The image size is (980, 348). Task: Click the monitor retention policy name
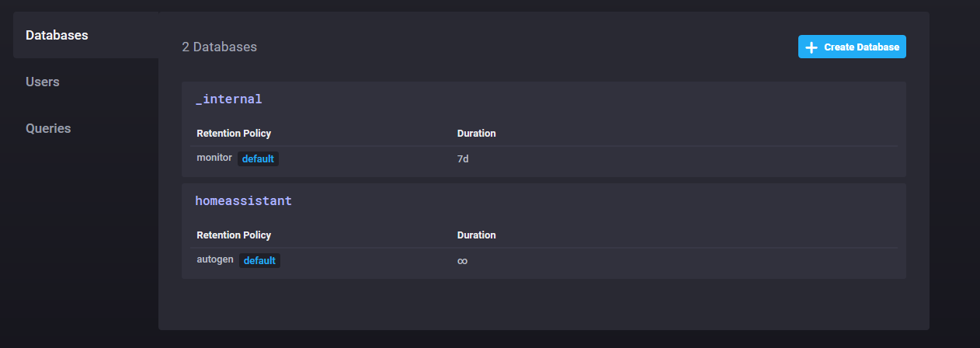[214, 158]
